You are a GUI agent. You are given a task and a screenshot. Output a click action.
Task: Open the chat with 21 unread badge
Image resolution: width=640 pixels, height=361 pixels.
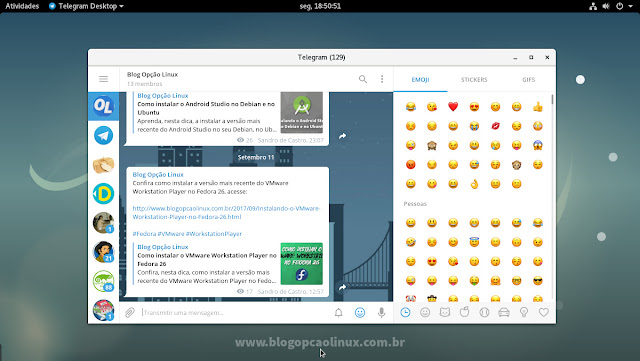tap(103, 252)
